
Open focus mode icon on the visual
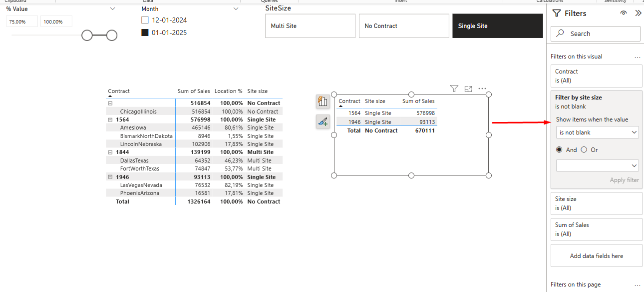(x=468, y=88)
